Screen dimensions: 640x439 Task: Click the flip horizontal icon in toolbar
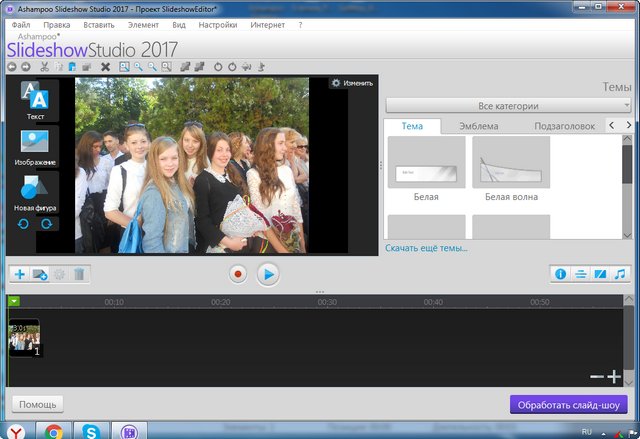click(x=246, y=67)
